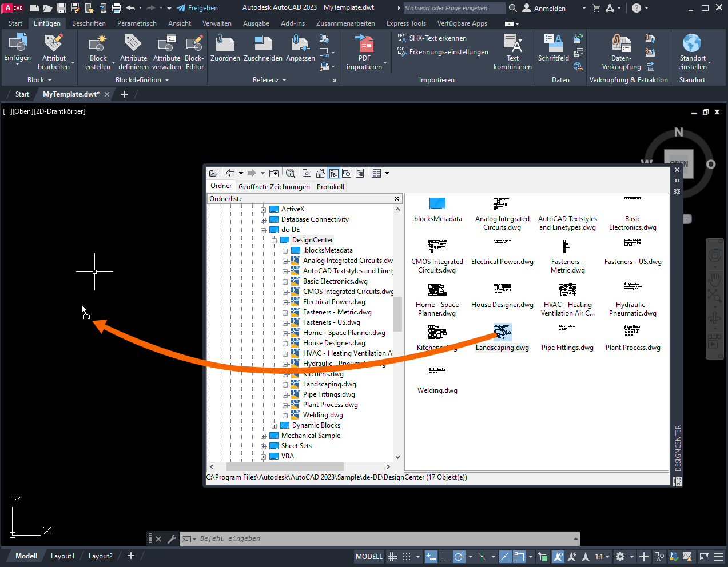Add new drawing tab with plus
The height and width of the screenshot is (567, 728).
125,94
